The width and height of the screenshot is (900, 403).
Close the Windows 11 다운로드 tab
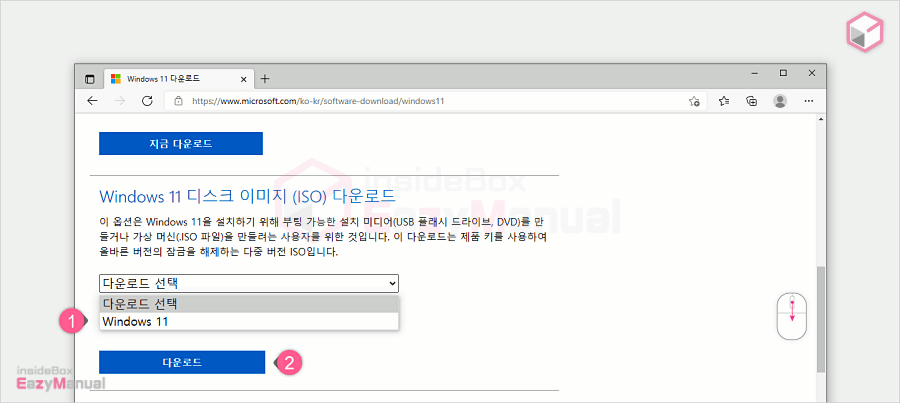243,79
